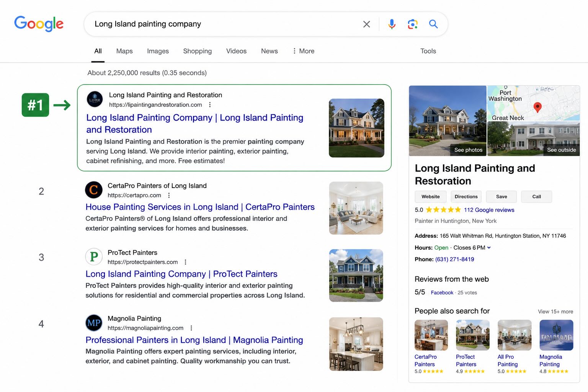Viewport: 588px width, 392px height.
Task: Switch to the Maps tab
Action: pyautogui.click(x=124, y=51)
